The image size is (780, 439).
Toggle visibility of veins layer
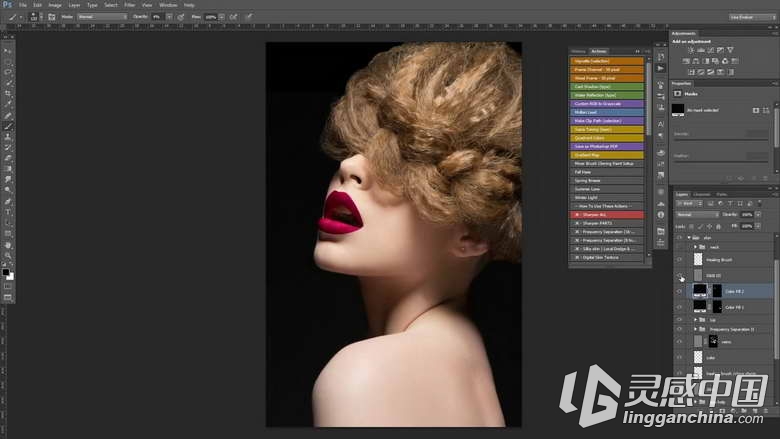680,342
